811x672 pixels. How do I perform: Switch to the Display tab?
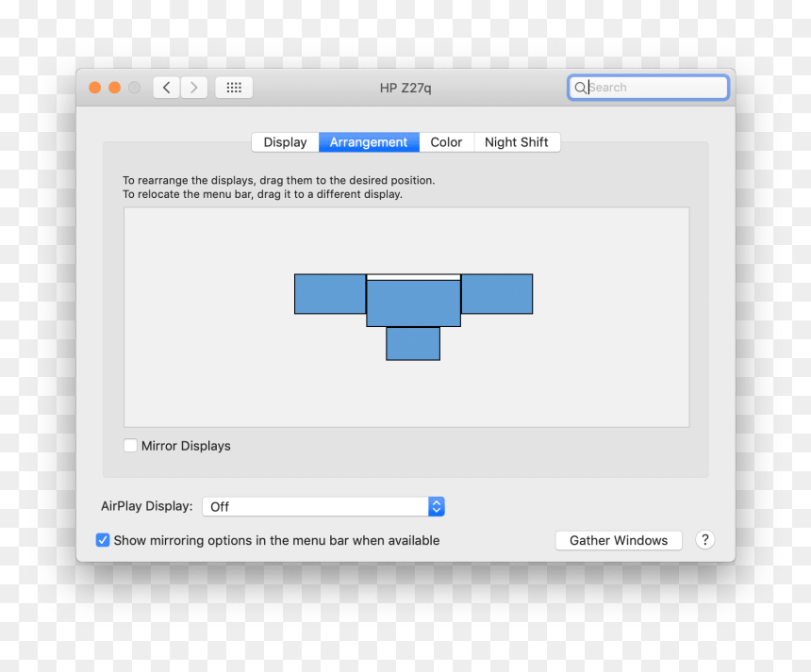pyautogui.click(x=285, y=142)
